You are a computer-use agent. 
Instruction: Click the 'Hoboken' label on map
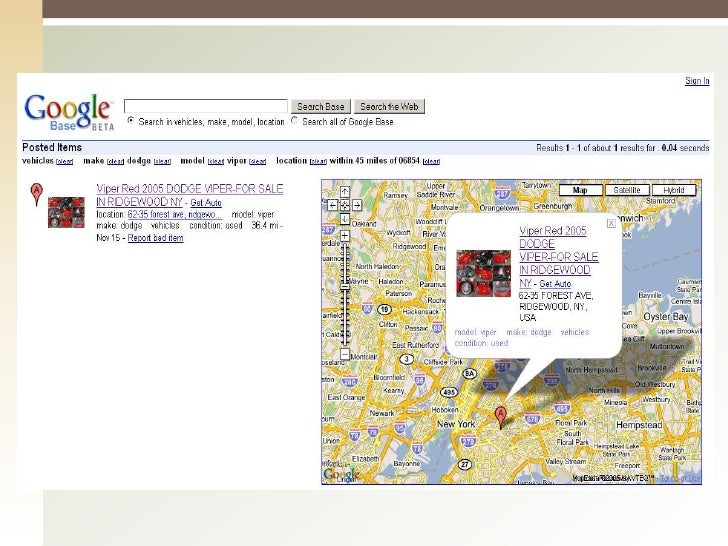[445, 410]
